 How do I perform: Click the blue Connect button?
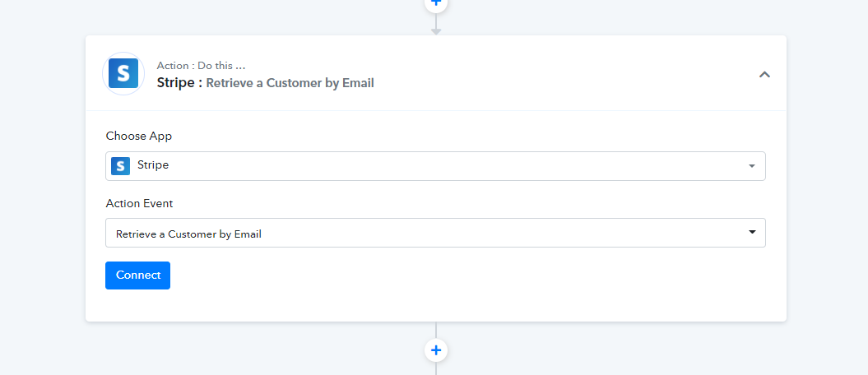138,275
